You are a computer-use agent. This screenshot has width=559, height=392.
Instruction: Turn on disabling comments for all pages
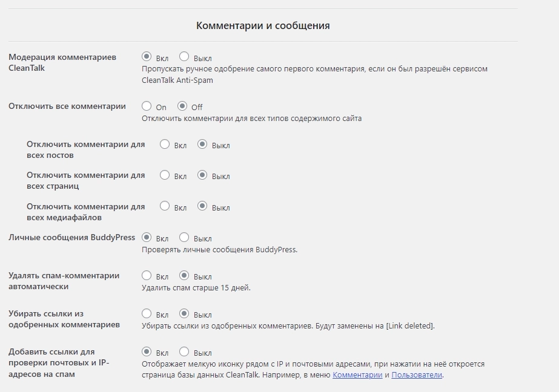165,175
